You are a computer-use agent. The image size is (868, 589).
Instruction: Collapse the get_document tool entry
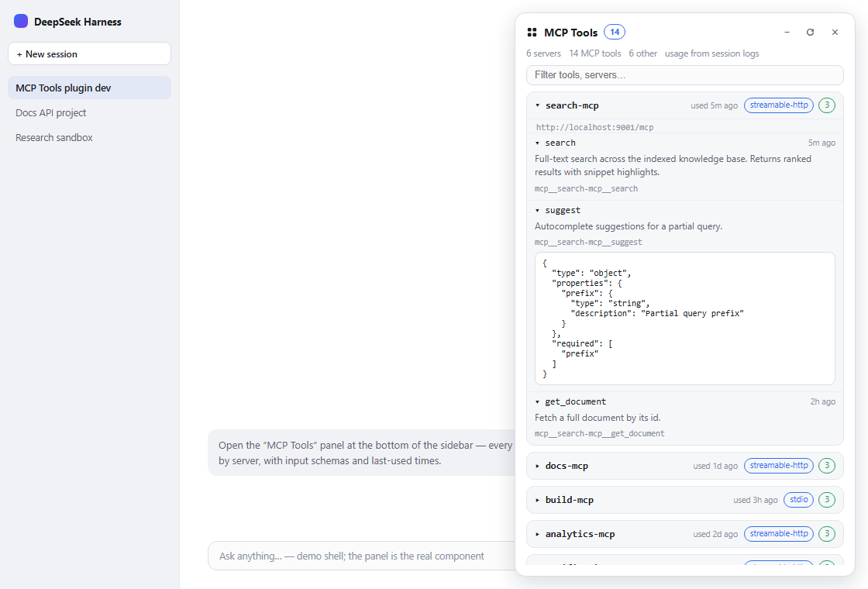point(537,402)
